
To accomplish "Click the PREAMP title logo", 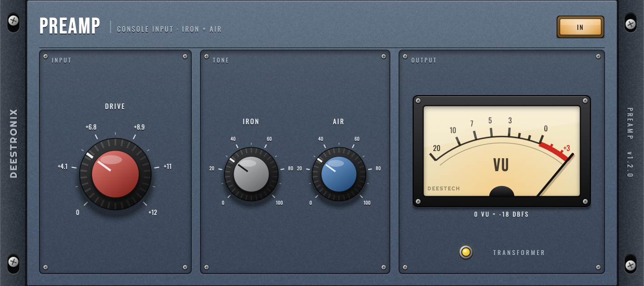I will 70,26.
